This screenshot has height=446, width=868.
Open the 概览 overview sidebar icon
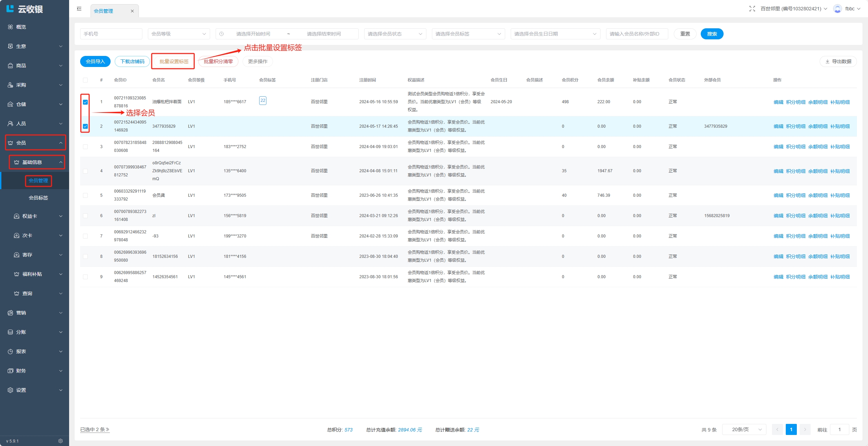pos(10,27)
